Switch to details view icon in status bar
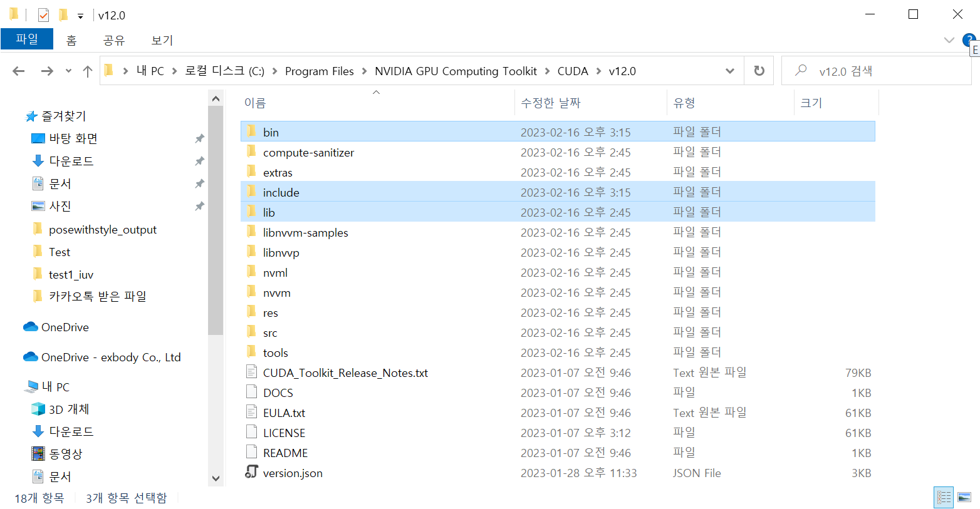The image size is (980, 509). tap(944, 498)
